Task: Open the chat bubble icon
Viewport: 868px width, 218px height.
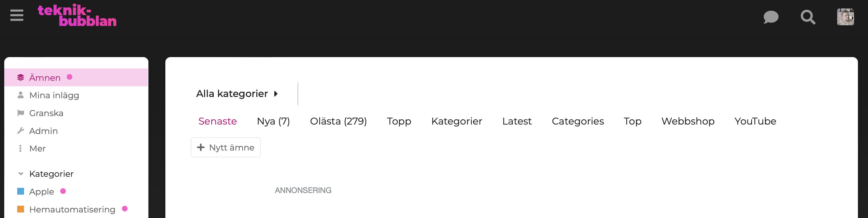Action: pos(771,17)
